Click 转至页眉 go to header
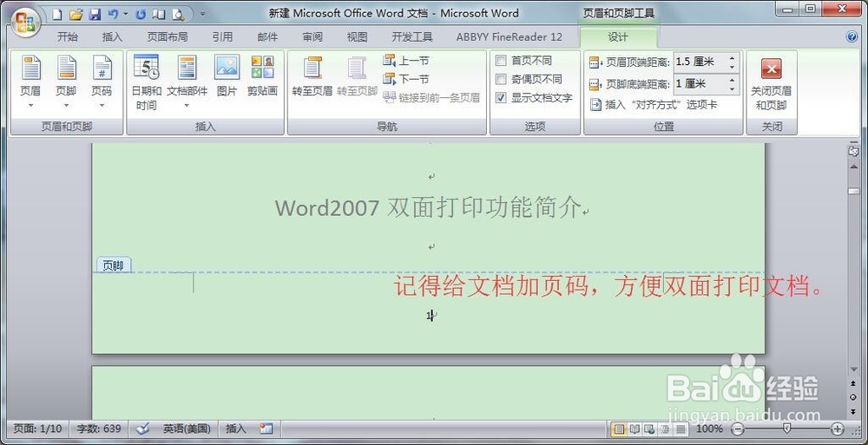The height and width of the screenshot is (445, 868). pos(312,75)
